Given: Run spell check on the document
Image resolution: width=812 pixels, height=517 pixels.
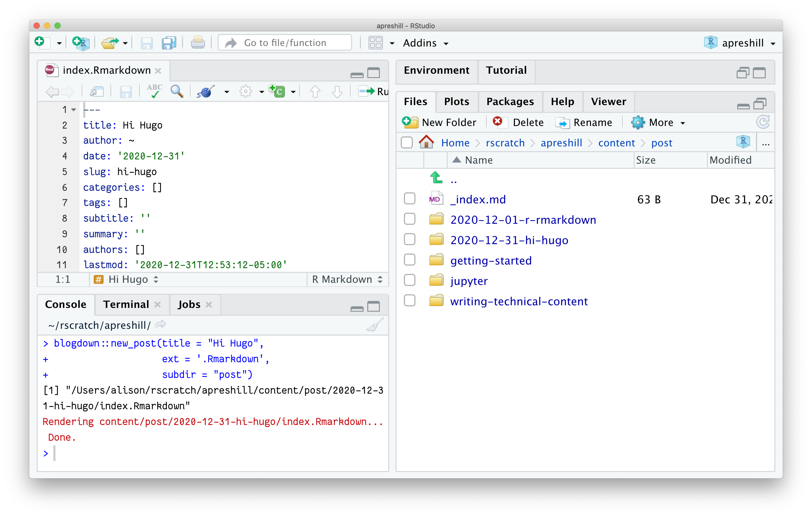Looking at the screenshot, I should 155,91.
